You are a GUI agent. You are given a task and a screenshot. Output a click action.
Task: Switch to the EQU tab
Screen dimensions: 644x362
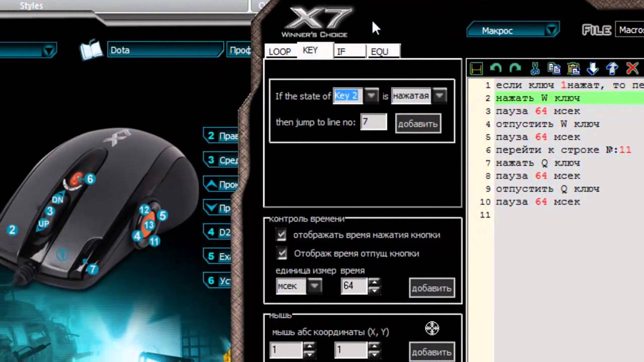(x=383, y=51)
